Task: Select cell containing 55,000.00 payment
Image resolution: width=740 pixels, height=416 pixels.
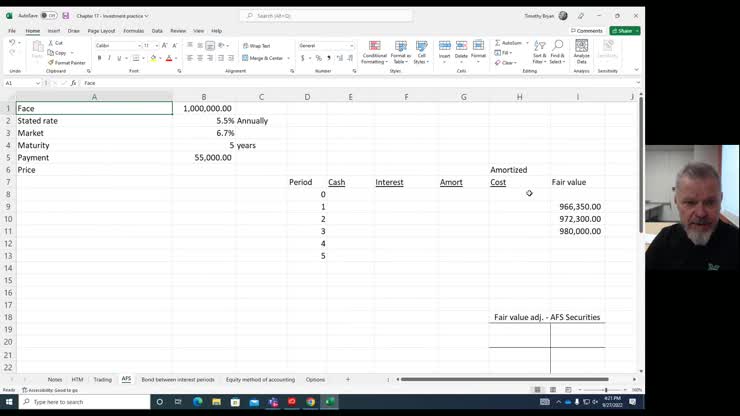Action: pyautogui.click(x=203, y=157)
